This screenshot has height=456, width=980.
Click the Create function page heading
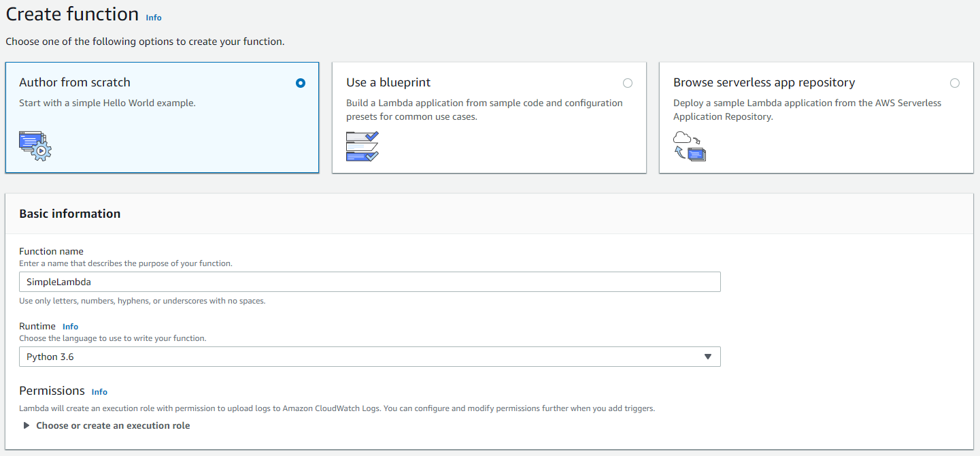[x=72, y=14]
